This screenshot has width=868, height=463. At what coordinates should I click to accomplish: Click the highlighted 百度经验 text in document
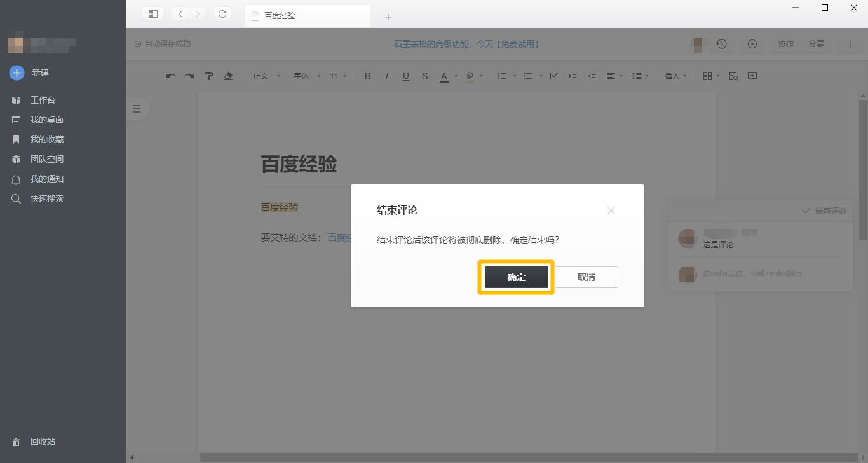280,207
